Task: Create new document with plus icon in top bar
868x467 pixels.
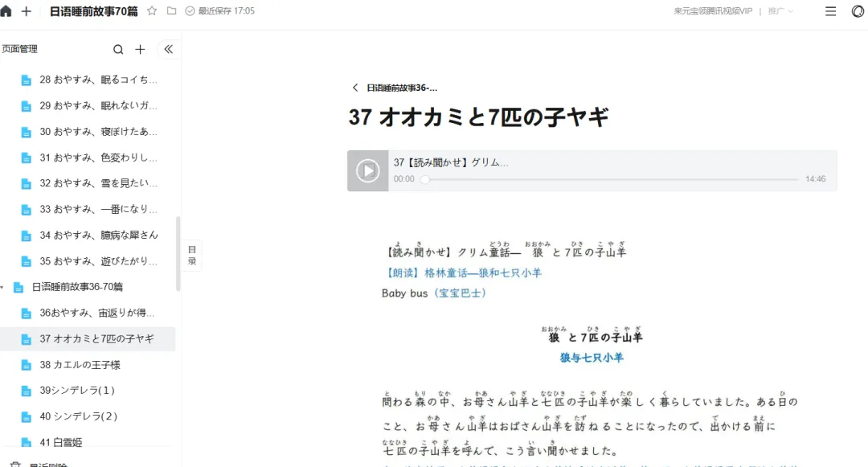Action: [26, 11]
